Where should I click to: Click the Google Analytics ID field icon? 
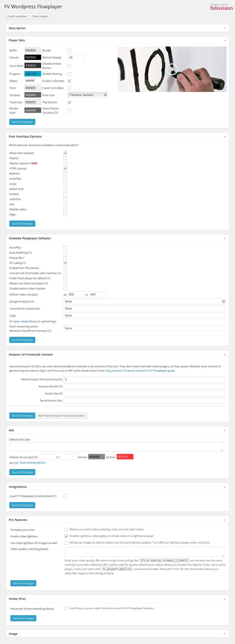(x=223, y=301)
